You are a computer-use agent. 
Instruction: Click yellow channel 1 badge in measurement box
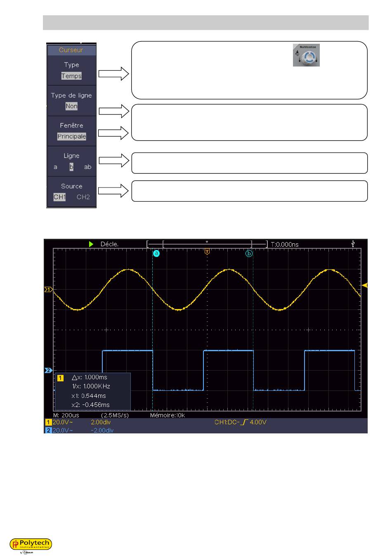click(x=60, y=378)
